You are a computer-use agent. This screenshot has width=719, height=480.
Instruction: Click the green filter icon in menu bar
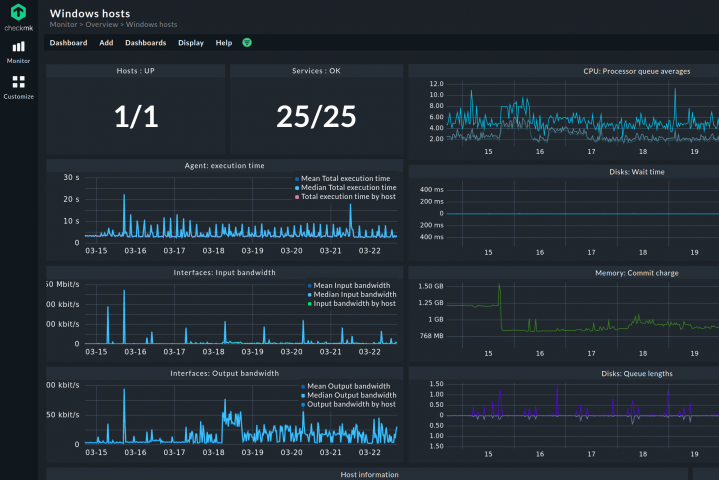[247, 43]
